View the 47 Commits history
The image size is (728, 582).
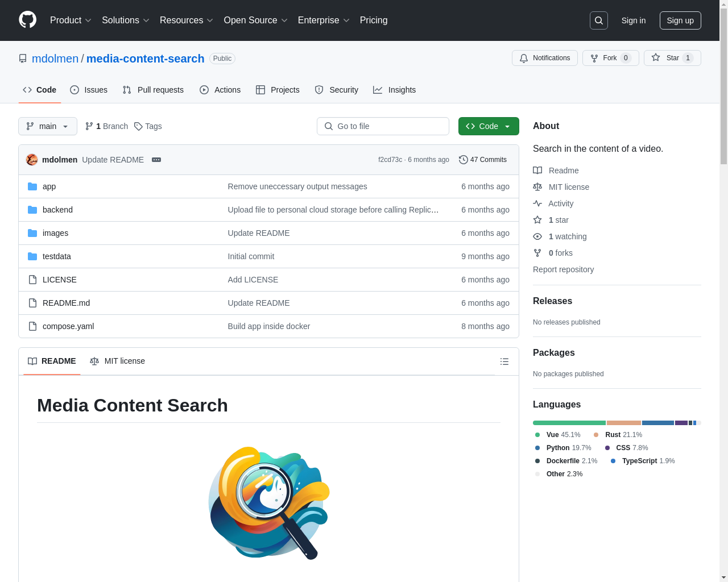[483, 160]
